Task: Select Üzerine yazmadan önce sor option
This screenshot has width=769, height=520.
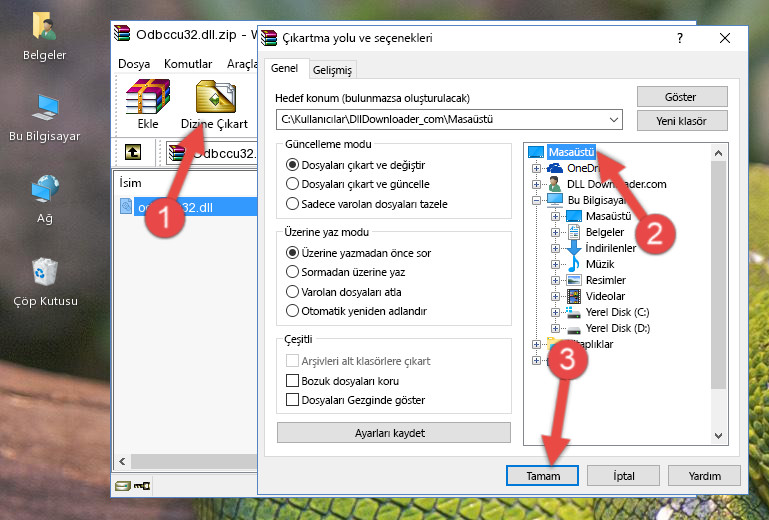Action: [292, 253]
